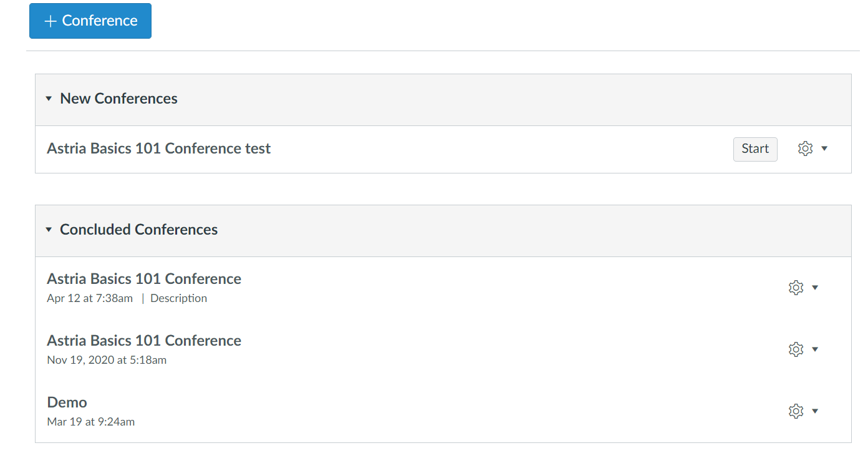
Task: Click the Description text under the Apr 12 conference
Action: coord(178,298)
